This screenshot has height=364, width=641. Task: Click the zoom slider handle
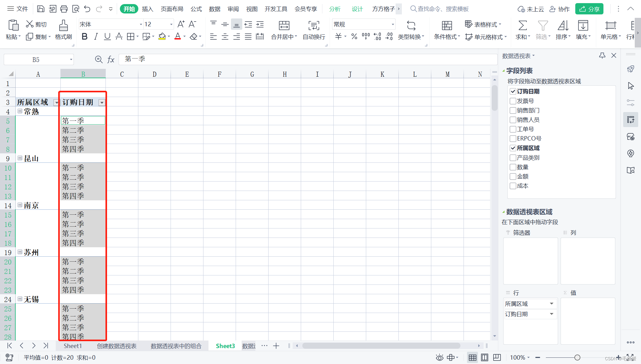click(x=577, y=357)
